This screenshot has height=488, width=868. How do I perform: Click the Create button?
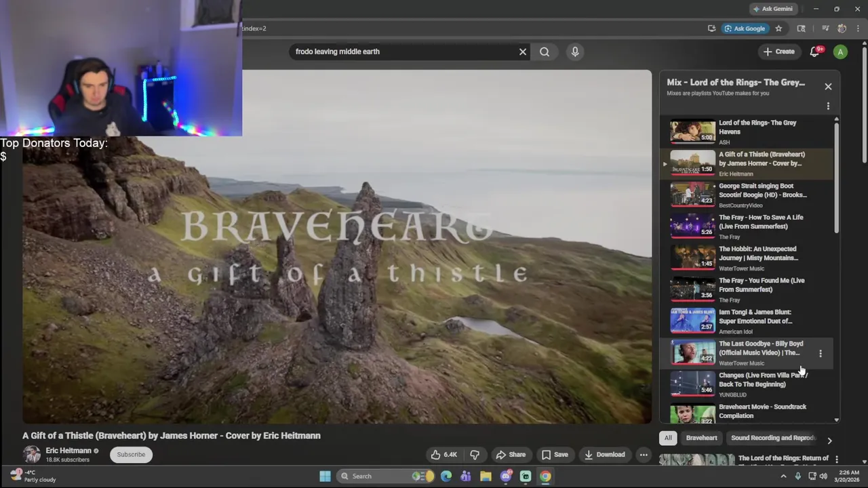tap(778, 52)
